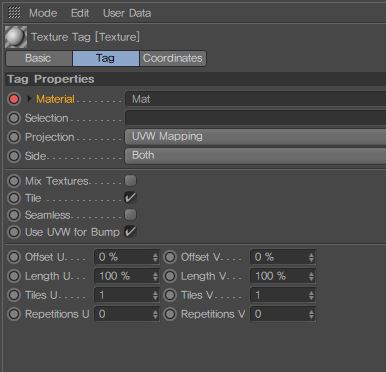Open the Edit menu
The width and height of the screenshot is (386, 372).
tap(80, 13)
